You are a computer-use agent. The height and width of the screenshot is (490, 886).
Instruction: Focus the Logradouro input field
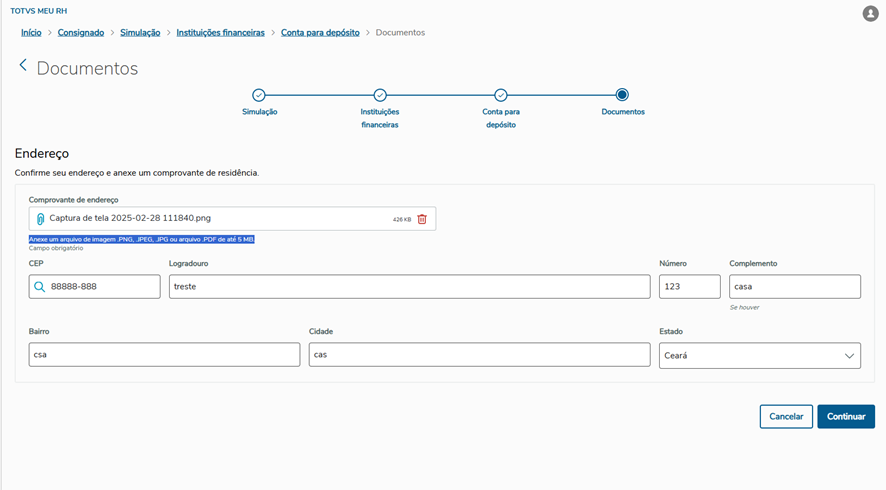(409, 287)
